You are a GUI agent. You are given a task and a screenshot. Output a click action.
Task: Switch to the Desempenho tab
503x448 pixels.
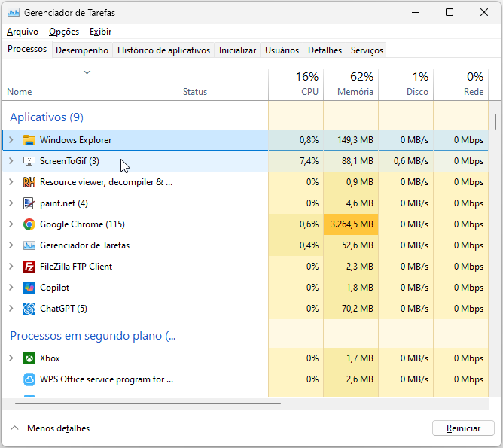pos(82,50)
